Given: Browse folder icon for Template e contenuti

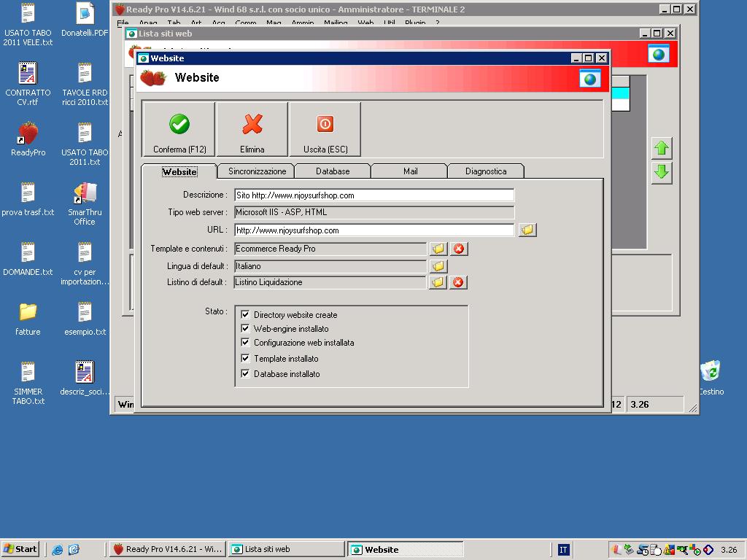Looking at the screenshot, I should click(x=438, y=249).
